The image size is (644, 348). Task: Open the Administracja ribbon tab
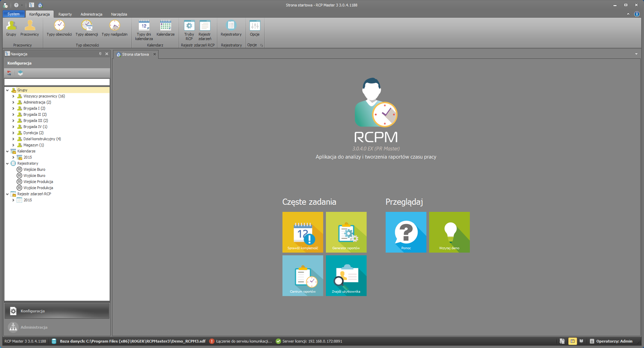tap(91, 14)
